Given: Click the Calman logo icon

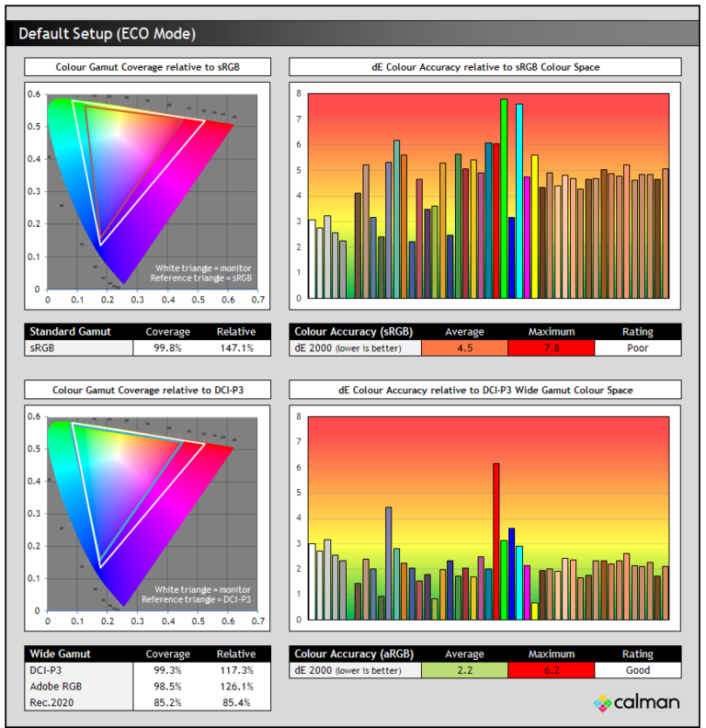Looking at the screenshot, I should 603,703.
